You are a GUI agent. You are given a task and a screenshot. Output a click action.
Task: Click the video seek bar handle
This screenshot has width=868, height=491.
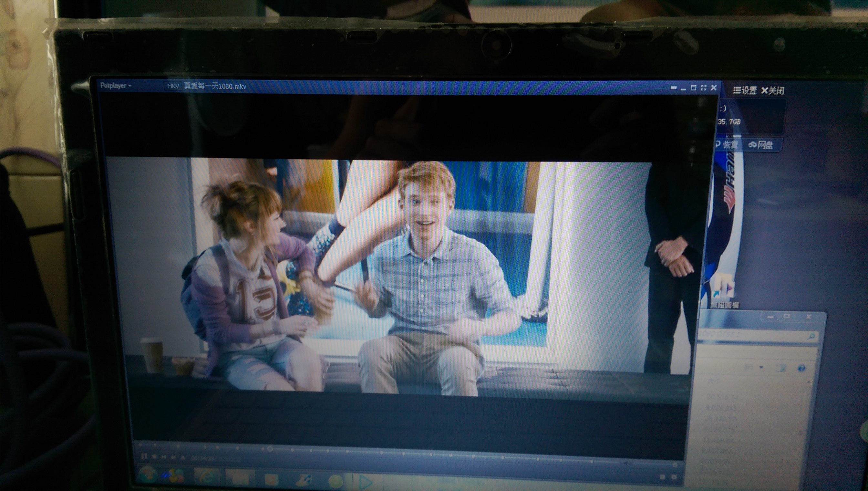(x=270, y=449)
